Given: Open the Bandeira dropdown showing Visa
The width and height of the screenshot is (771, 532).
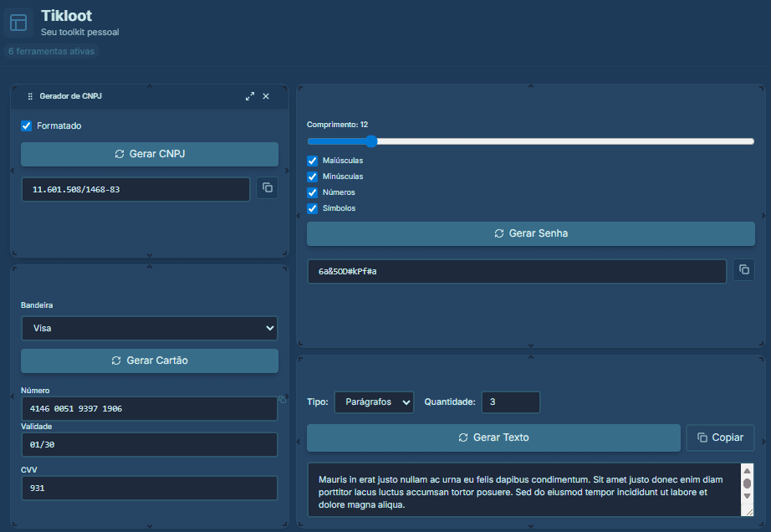Looking at the screenshot, I should (149, 328).
